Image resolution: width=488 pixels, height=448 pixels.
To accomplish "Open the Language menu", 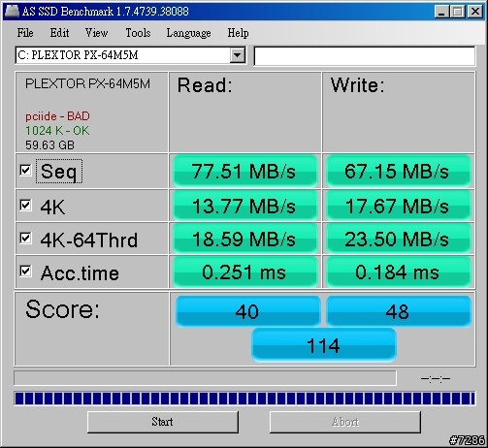I will (x=188, y=33).
